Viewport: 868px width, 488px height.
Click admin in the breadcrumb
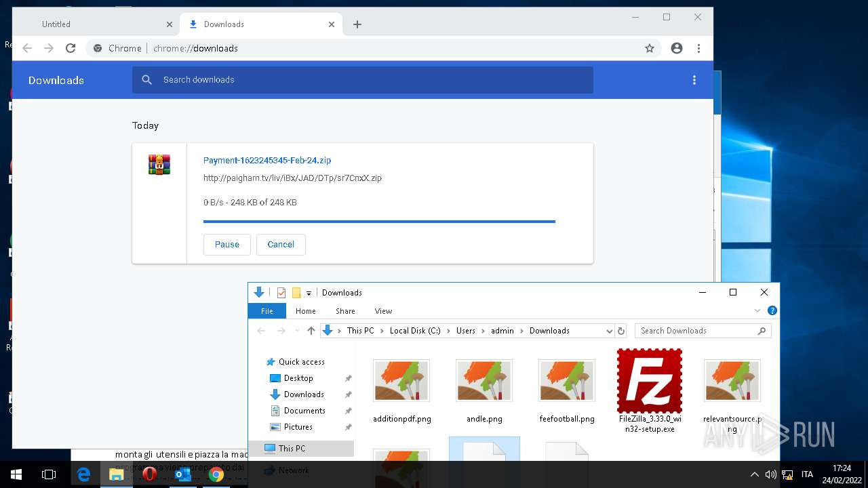click(502, 331)
